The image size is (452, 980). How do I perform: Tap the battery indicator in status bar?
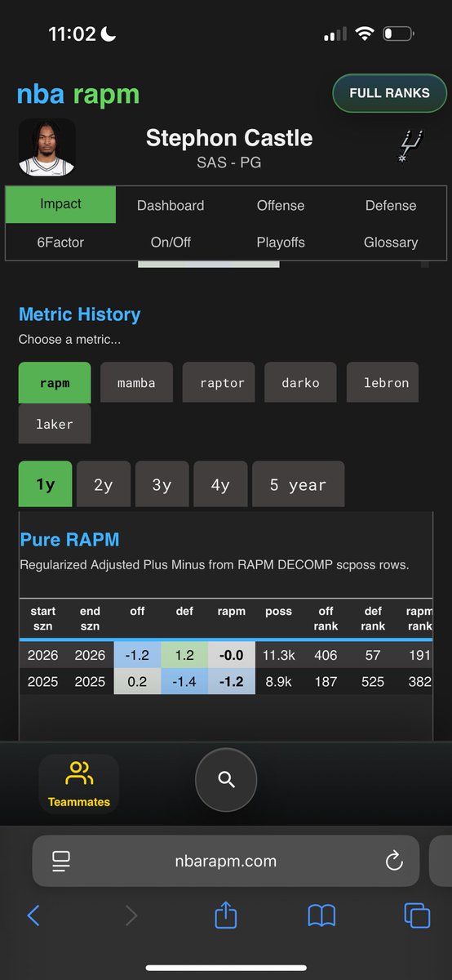398,33
